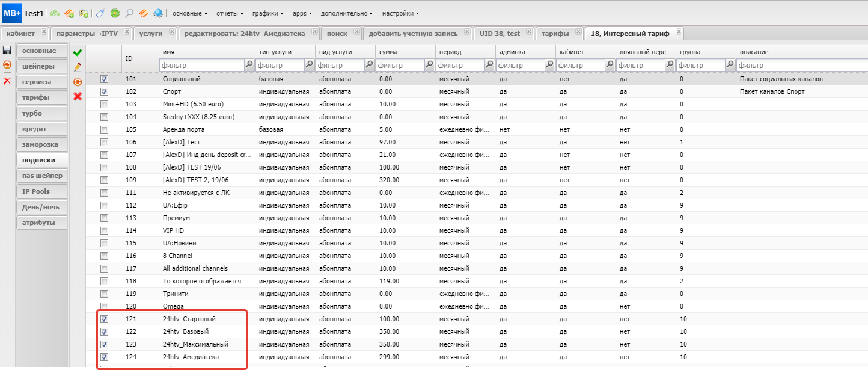
Task: Click the price tag icon in top toolbar
Action: click(100, 13)
